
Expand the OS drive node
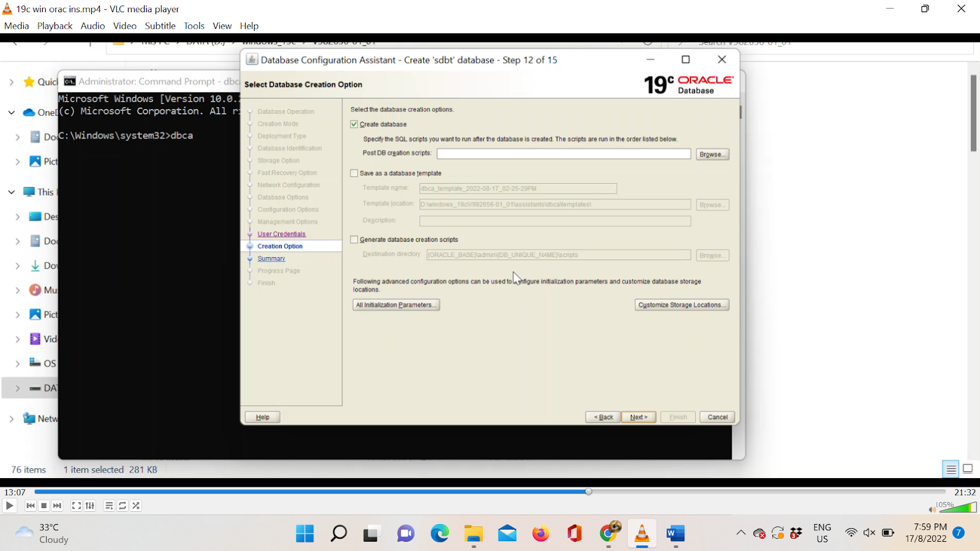18,364
